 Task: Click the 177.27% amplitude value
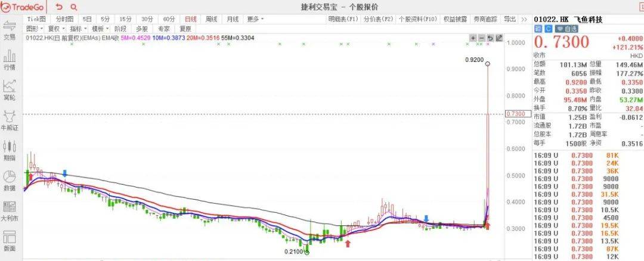tap(629, 73)
